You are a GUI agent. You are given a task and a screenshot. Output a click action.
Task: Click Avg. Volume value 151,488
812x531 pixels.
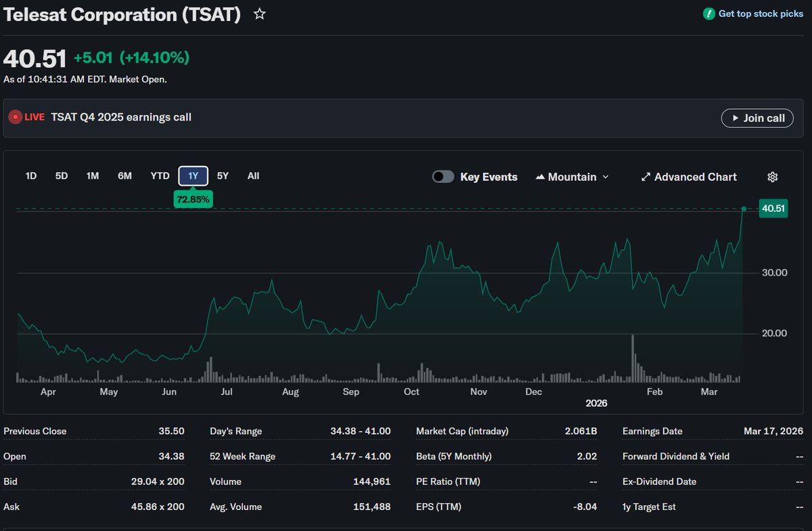(x=372, y=507)
